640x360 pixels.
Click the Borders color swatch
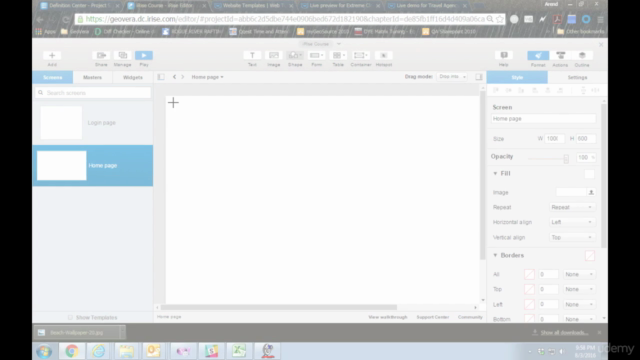(x=589, y=256)
